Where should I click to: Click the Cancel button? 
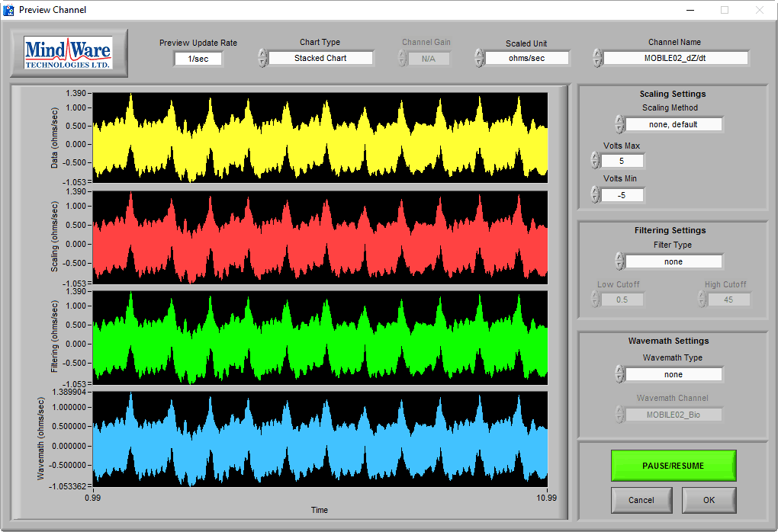(641, 500)
